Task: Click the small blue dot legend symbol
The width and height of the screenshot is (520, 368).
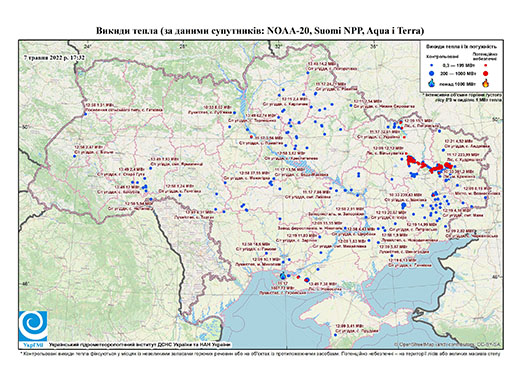Action: pos(432,66)
